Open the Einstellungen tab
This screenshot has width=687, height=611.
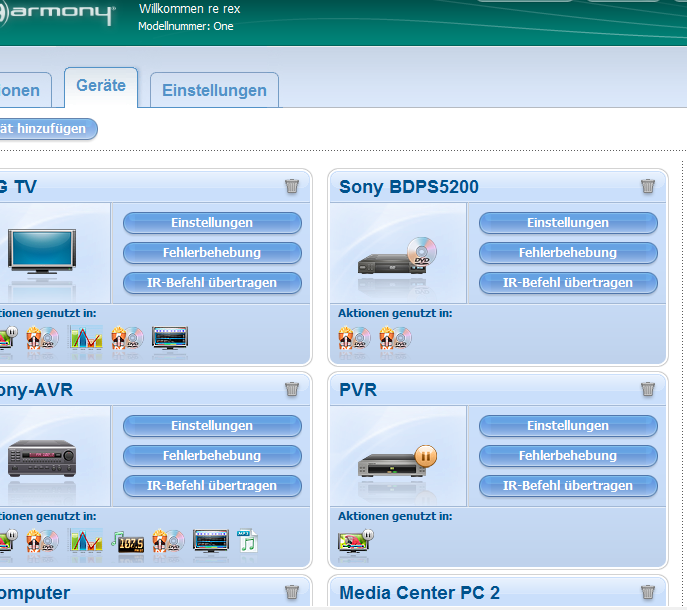point(214,90)
